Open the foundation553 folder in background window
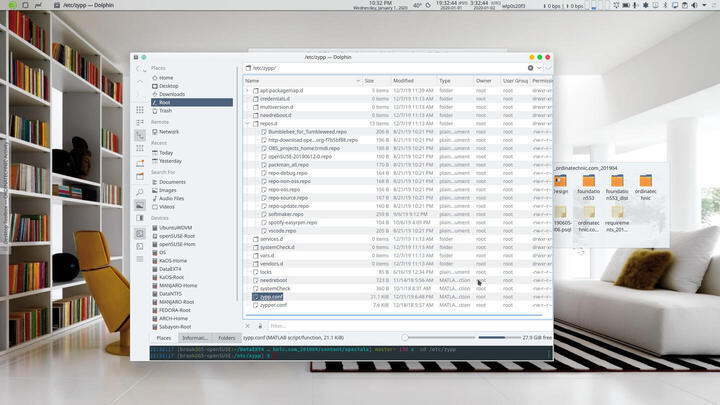The width and height of the screenshot is (720, 405). tap(588, 187)
